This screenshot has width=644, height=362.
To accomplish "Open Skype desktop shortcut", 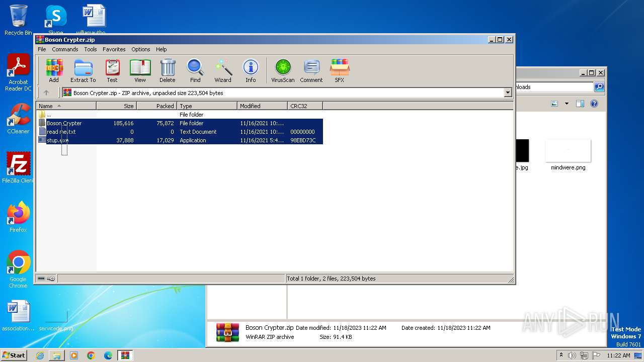I will [55, 20].
